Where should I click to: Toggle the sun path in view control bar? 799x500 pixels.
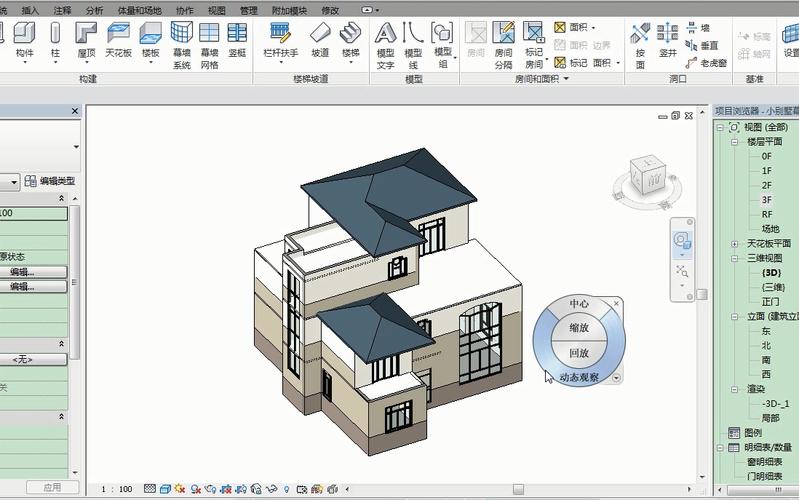[179, 489]
